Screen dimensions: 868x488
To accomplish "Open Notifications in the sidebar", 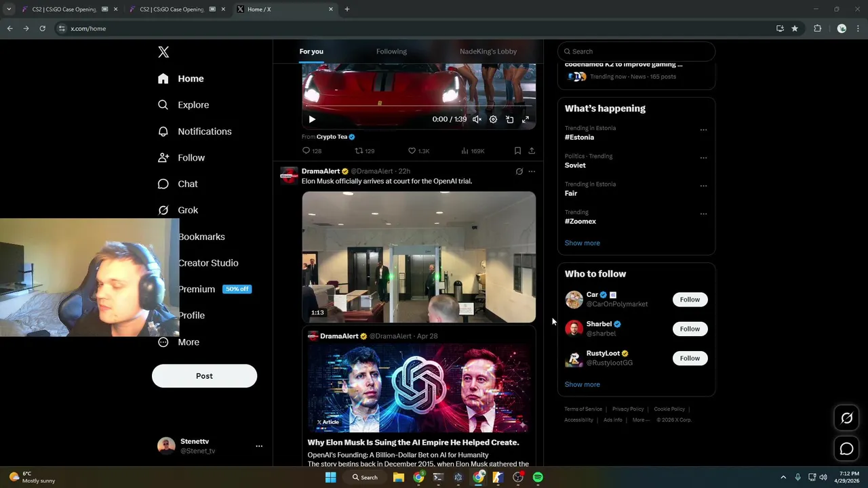I will coord(195,131).
